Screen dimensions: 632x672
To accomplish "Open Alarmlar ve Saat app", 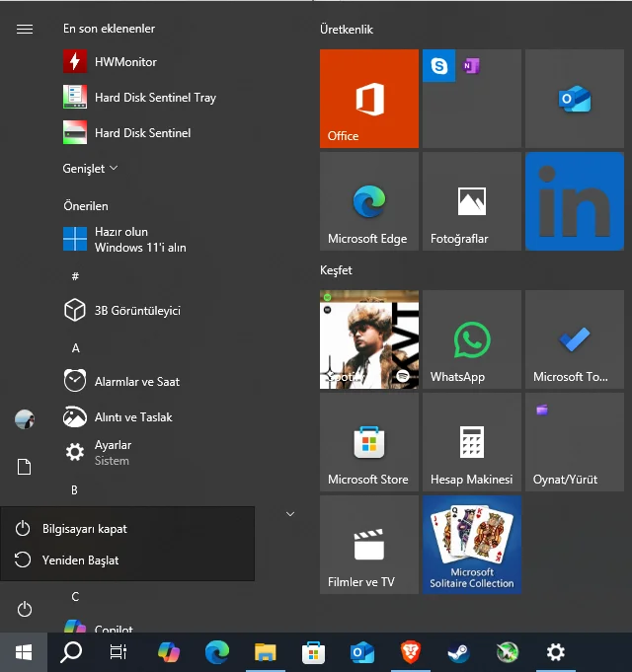I will pyautogui.click(x=136, y=382).
